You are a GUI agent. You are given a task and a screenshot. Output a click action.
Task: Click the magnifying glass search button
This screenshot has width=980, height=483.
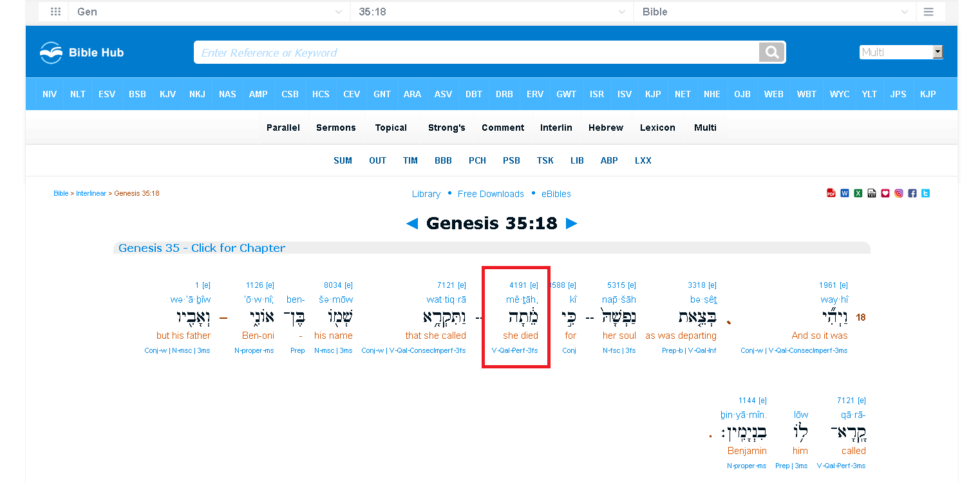pos(772,52)
